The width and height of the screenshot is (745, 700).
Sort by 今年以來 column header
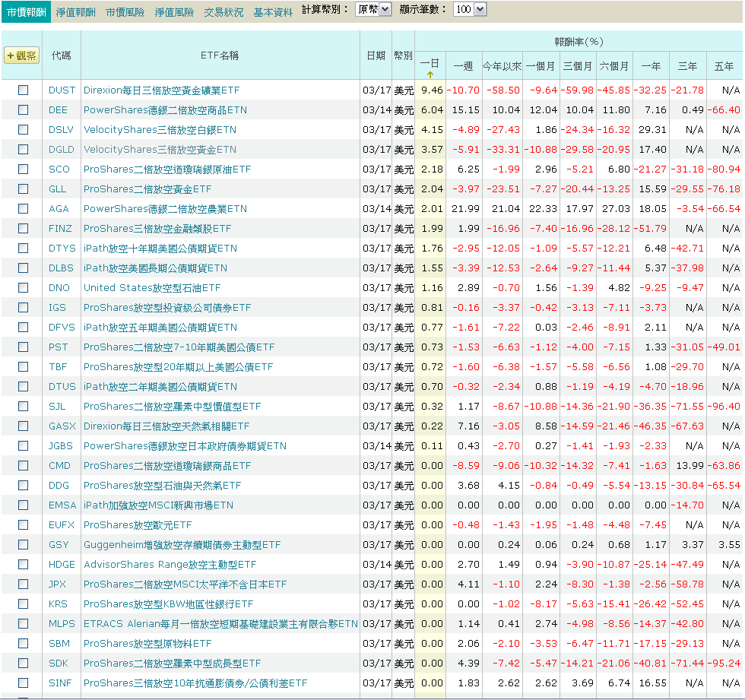pyautogui.click(x=502, y=66)
